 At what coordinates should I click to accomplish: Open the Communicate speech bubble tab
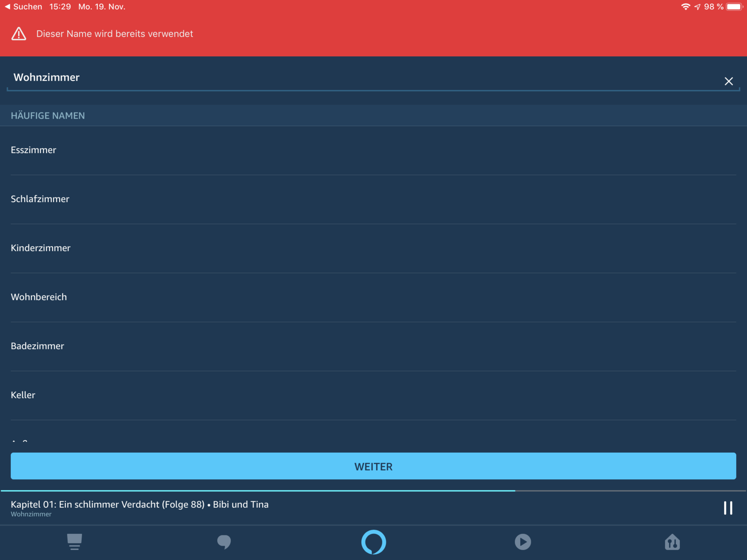[224, 542]
